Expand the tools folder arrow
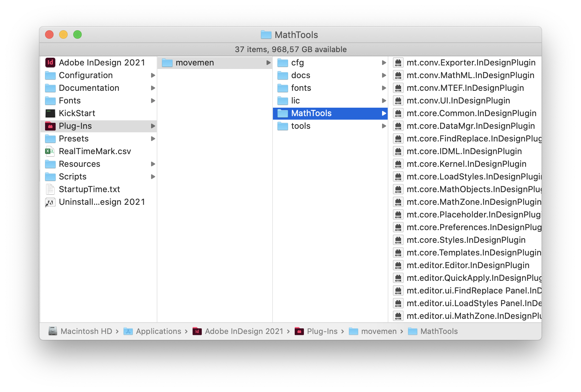Image resolution: width=581 pixels, height=392 pixels. (x=384, y=126)
